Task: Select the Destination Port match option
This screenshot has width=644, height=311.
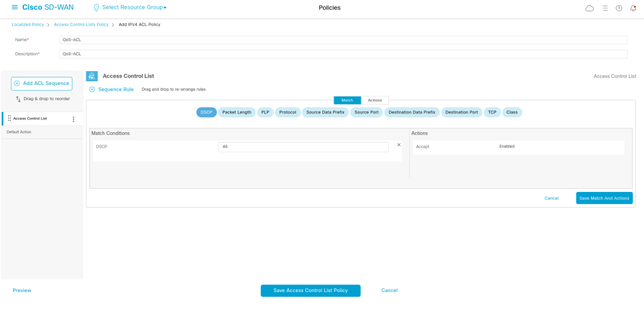Action: 461,112
